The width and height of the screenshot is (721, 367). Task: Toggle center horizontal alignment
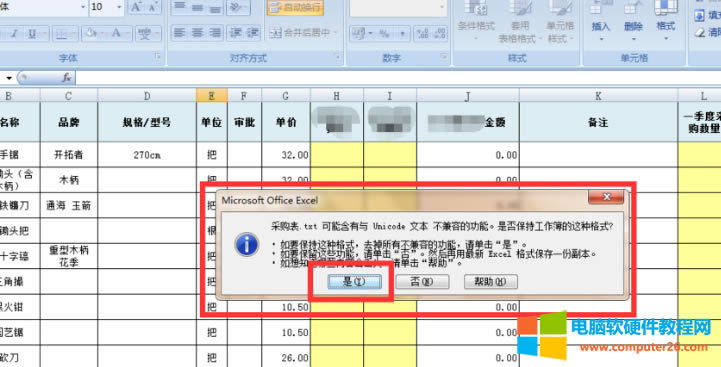[198, 33]
